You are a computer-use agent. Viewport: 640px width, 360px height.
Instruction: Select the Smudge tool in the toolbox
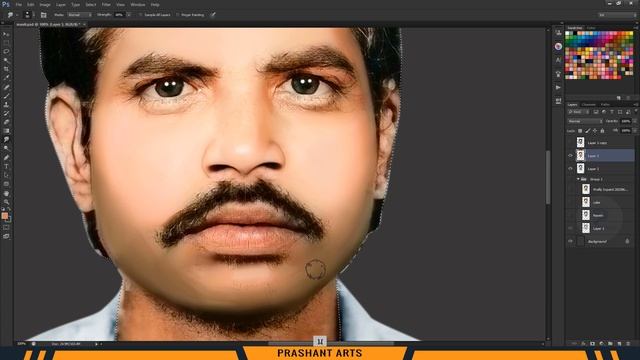coord(6,140)
